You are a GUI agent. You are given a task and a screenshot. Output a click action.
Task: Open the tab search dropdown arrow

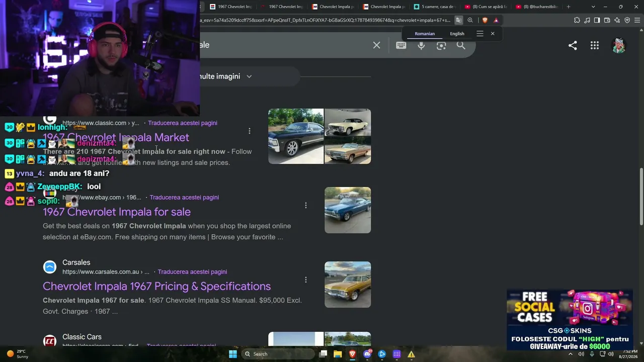pos(593,7)
